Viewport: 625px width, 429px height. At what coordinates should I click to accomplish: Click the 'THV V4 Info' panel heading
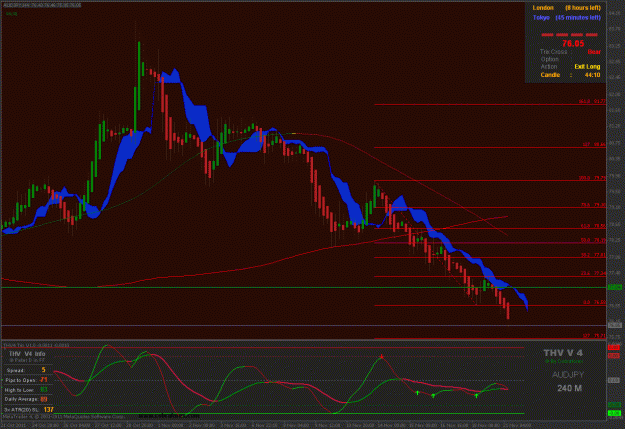27,354
